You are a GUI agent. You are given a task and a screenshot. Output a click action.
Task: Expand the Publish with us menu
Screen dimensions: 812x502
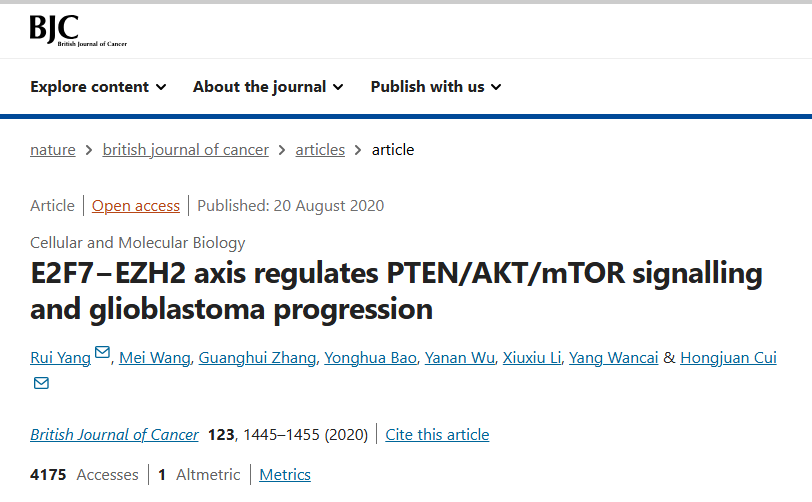click(436, 87)
